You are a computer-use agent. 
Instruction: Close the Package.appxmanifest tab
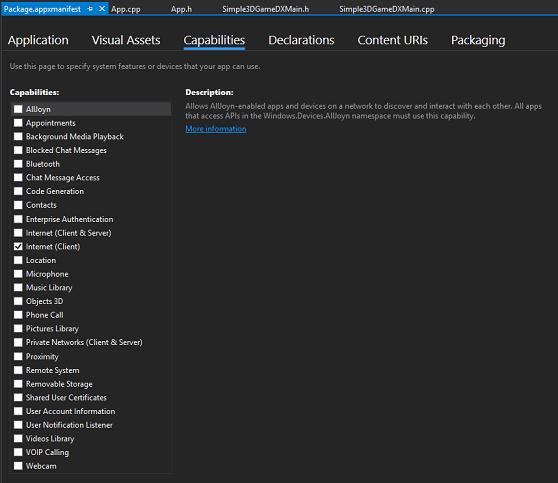tap(102, 9)
